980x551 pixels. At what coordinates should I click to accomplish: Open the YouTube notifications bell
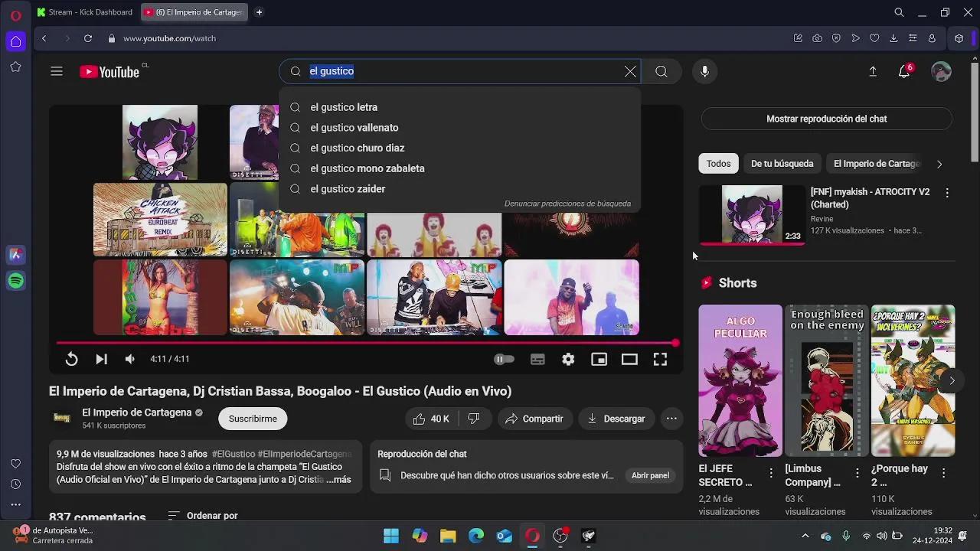[x=904, y=71]
